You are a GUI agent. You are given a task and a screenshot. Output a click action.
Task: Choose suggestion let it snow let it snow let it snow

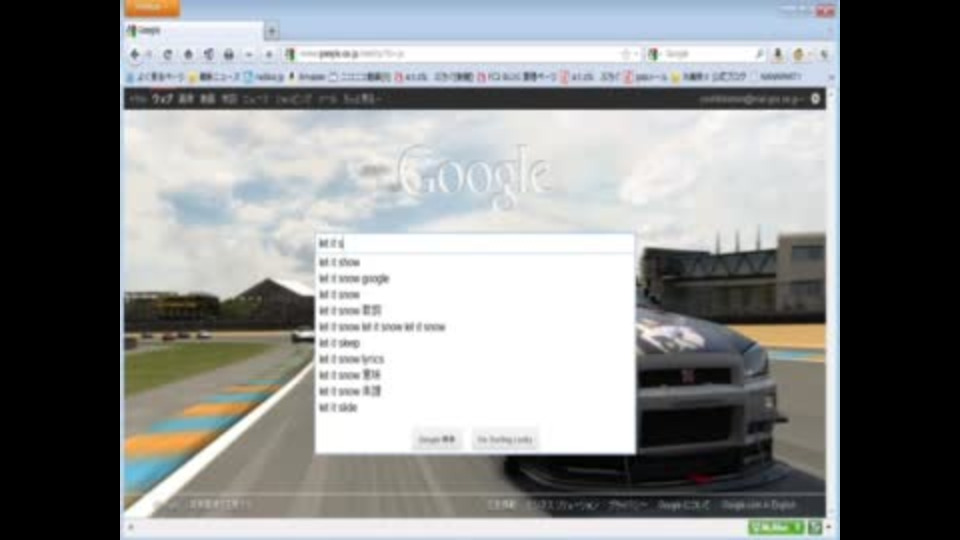coord(382,327)
